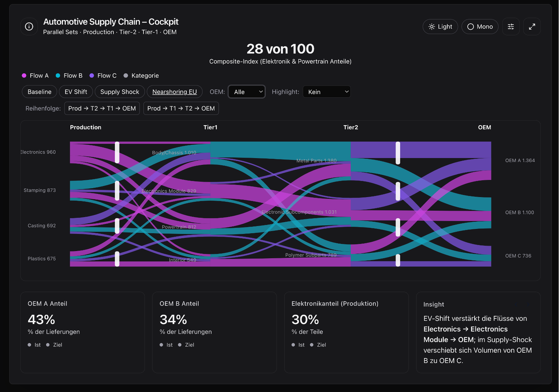Click the info icon beside the title
The width and height of the screenshot is (559, 392).
click(x=29, y=27)
